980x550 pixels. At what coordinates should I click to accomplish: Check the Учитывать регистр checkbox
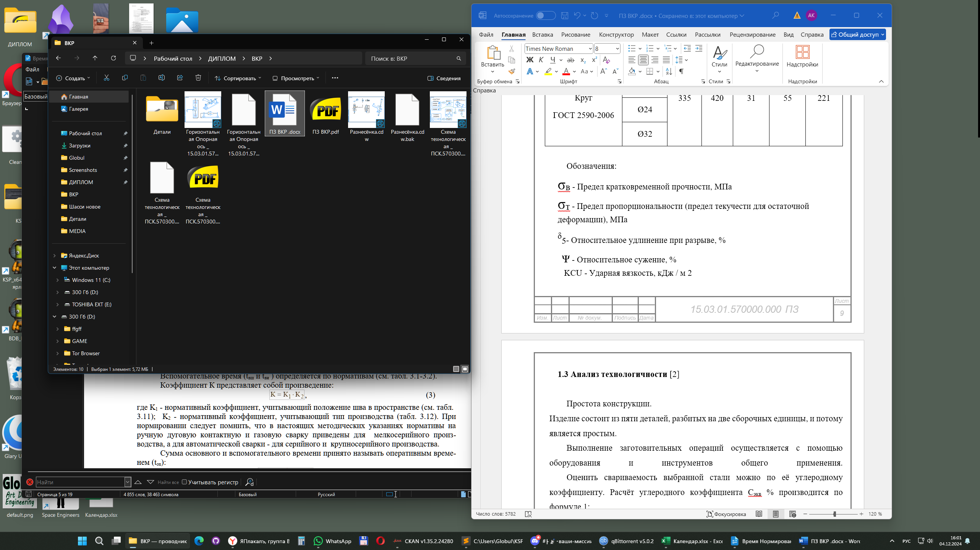(x=185, y=482)
